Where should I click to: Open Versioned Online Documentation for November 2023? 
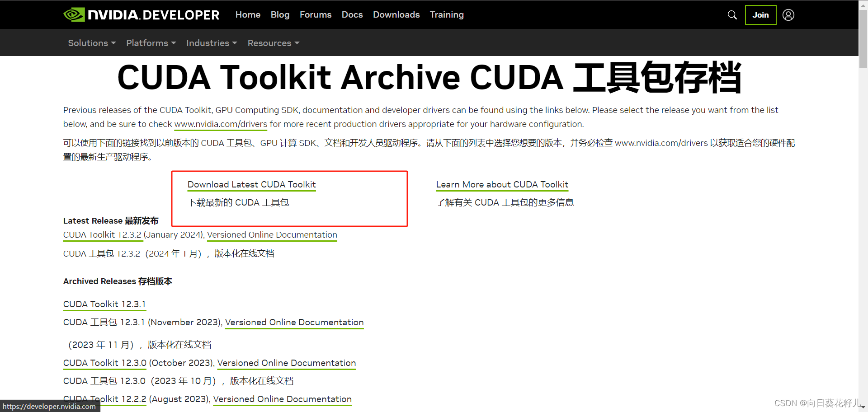point(294,323)
